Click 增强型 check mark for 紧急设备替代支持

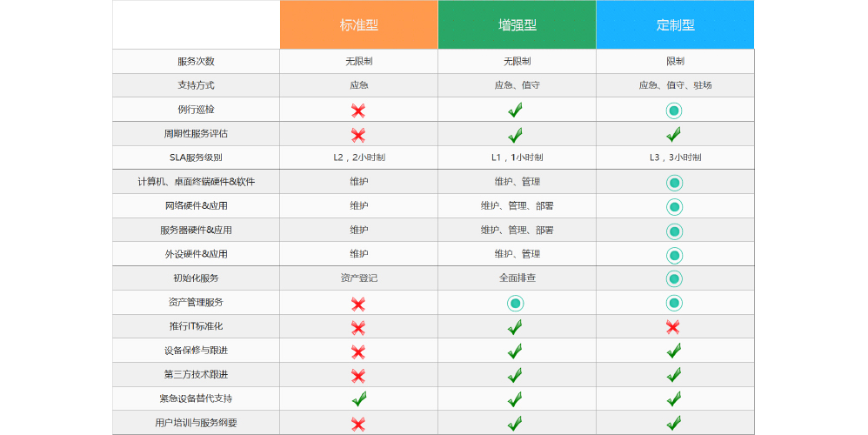coord(516,399)
